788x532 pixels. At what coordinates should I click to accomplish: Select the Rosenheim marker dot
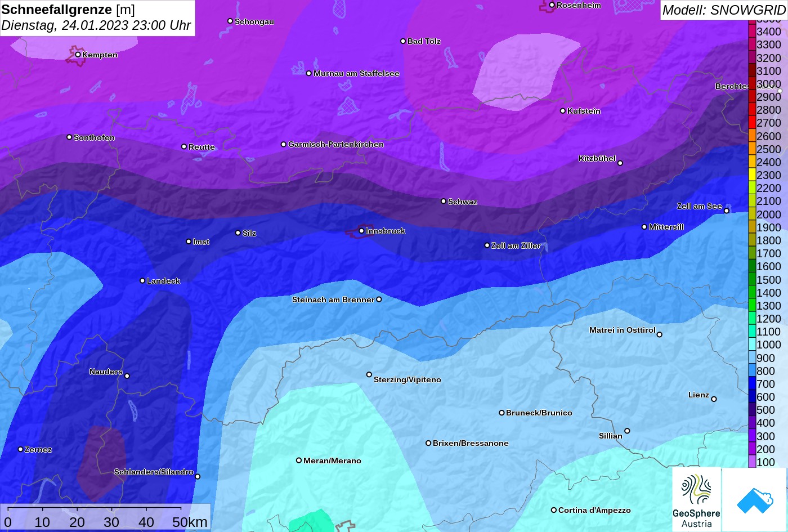pos(552,5)
